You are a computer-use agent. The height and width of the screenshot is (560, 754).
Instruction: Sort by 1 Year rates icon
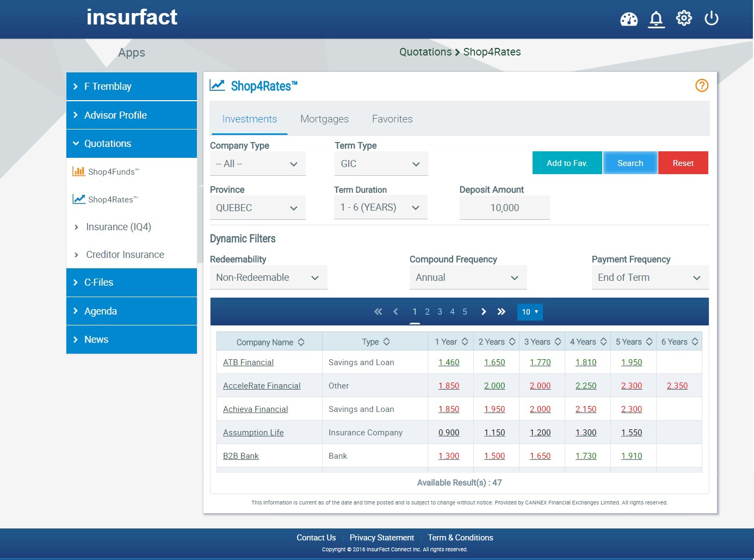tap(465, 342)
